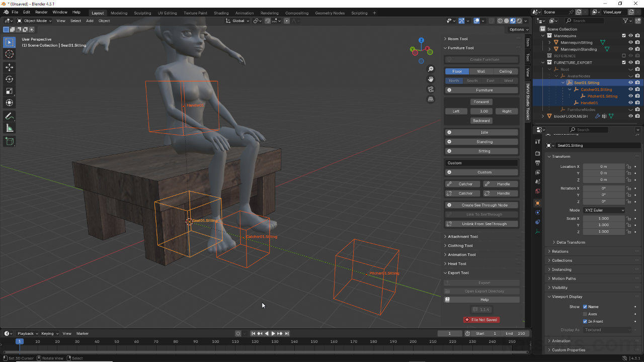Toggle the Name checkbox under Viewport Display
This screenshot has height=362, width=644.
(x=585, y=307)
